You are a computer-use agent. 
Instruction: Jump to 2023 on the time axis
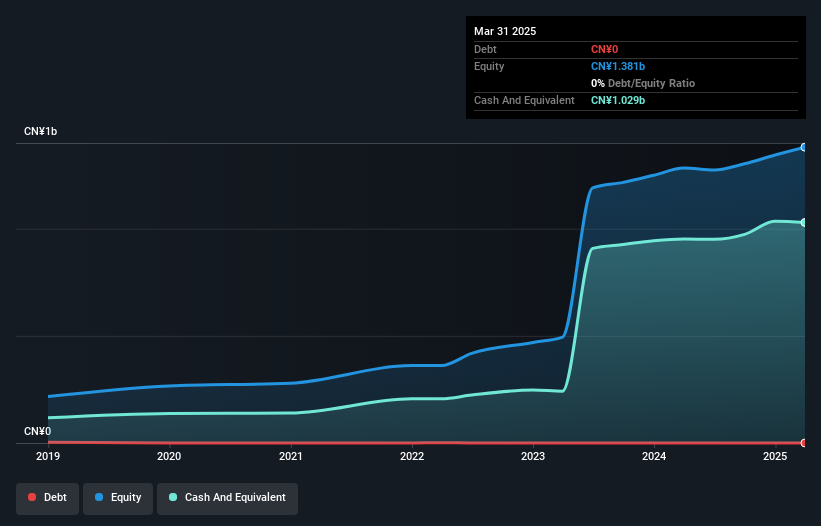tap(533, 457)
